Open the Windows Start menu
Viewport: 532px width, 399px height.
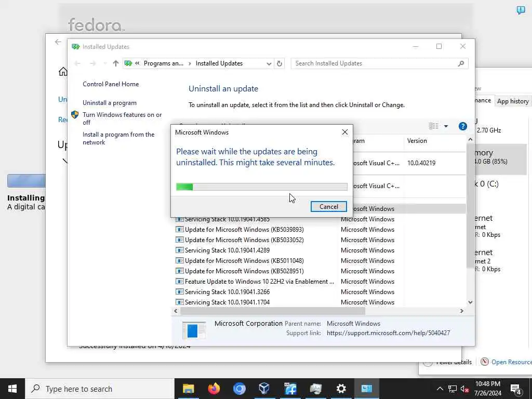pyautogui.click(x=12, y=389)
